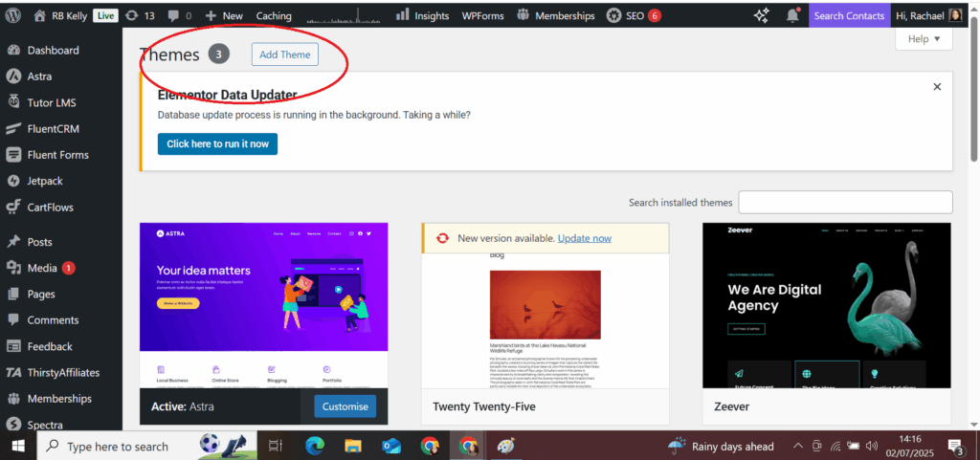
Task: Click the Search Contacts button
Action: (x=850, y=15)
